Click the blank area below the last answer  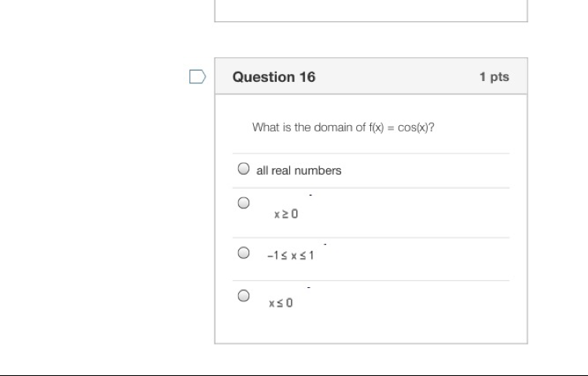tap(370, 329)
